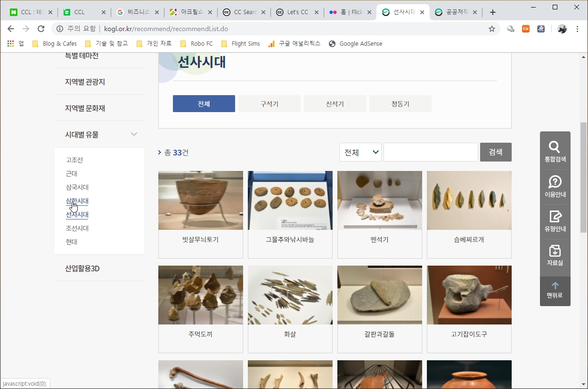Open the Blog & Cafes bookmark folder
The width and height of the screenshot is (588, 389).
(54, 43)
